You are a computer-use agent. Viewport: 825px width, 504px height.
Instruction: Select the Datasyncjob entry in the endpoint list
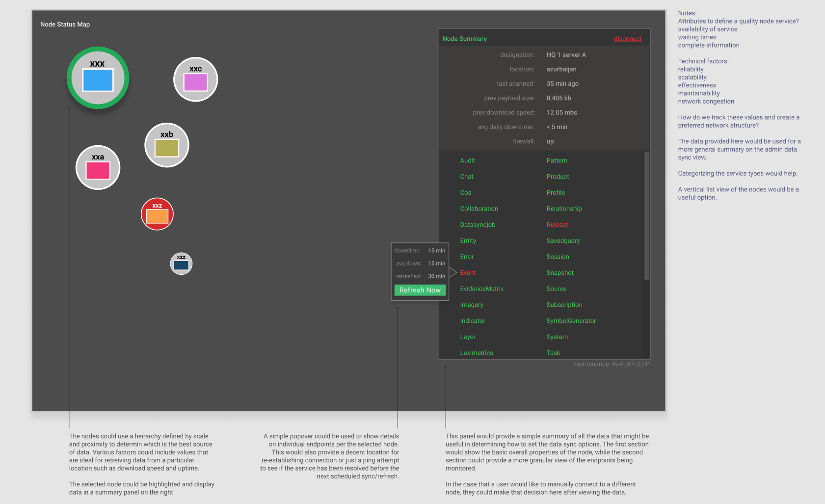477,224
